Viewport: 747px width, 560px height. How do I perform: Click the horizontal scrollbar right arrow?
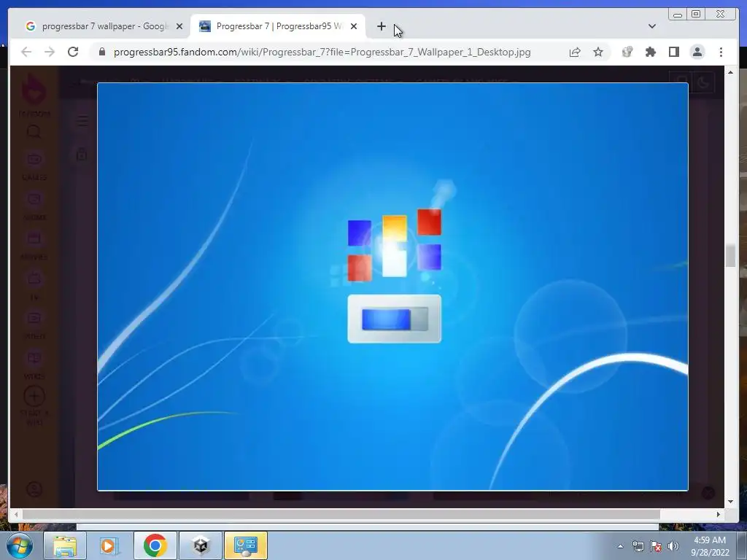click(x=719, y=514)
